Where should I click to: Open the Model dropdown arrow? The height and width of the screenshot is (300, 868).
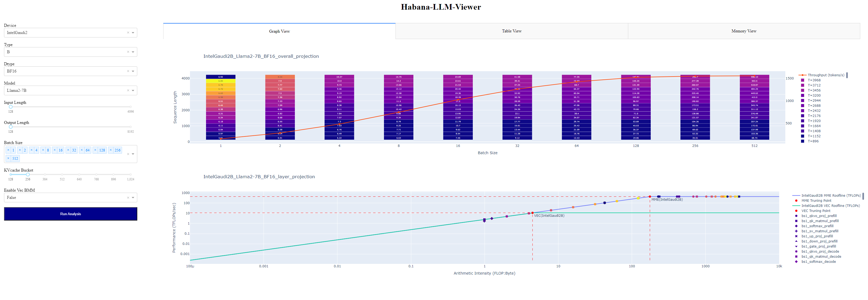tap(133, 90)
